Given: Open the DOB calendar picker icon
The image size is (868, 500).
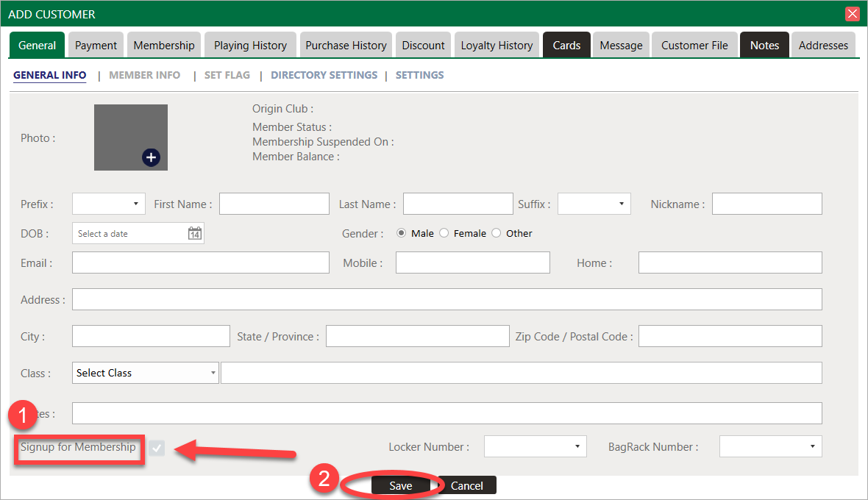Looking at the screenshot, I should (x=195, y=233).
